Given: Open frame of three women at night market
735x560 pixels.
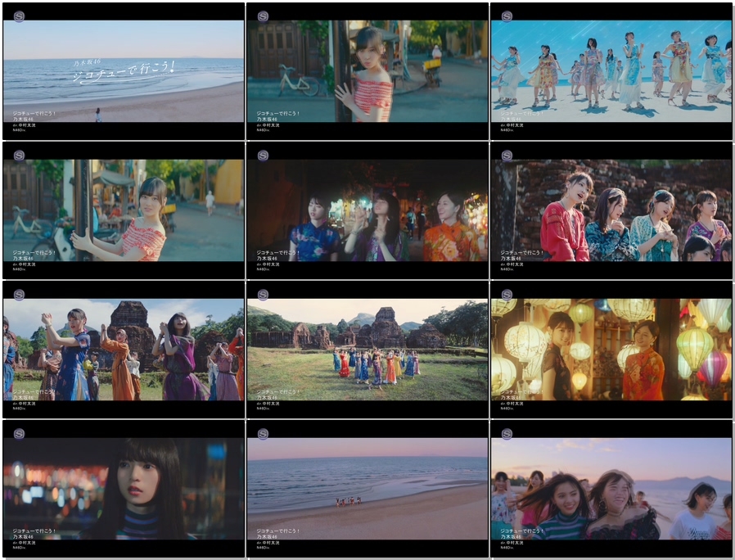Looking at the screenshot, I should [367, 210].
